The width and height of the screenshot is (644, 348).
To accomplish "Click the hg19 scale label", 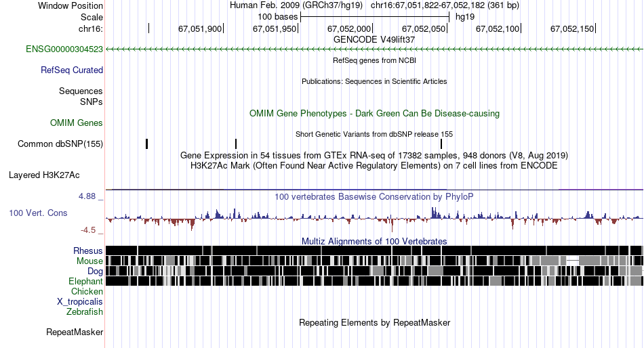I will (465, 17).
